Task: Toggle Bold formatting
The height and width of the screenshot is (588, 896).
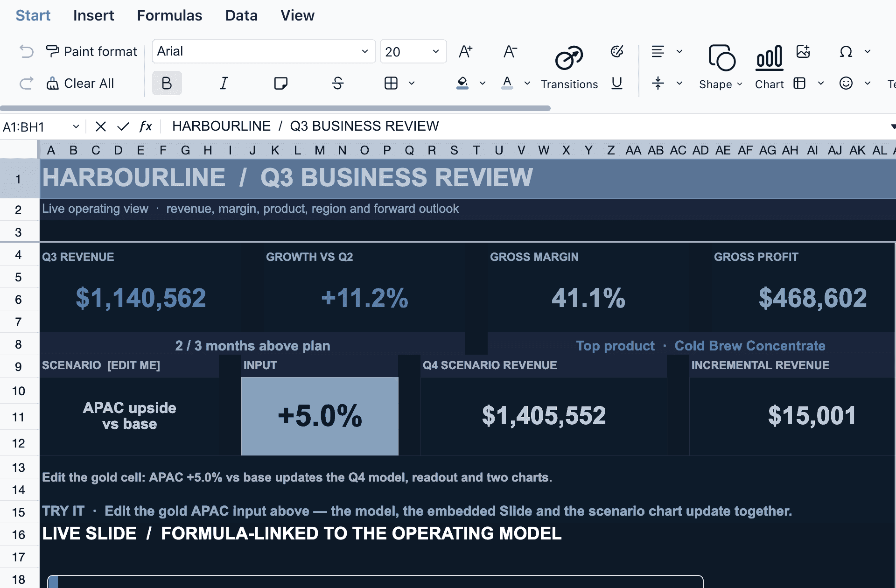Action: (x=167, y=83)
